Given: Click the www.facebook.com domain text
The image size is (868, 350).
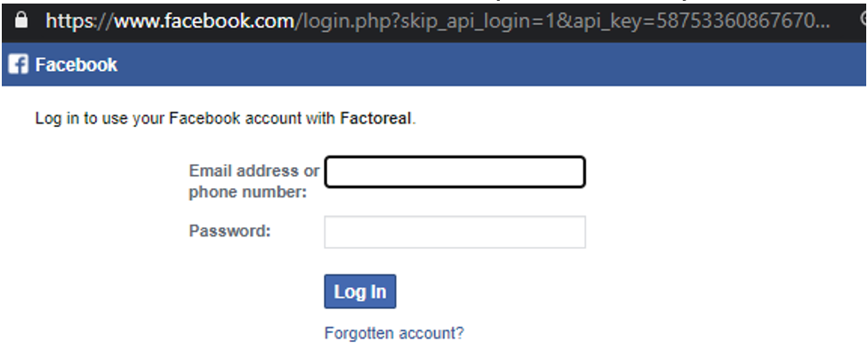Looking at the screenshot, I should click(x=205, y=21).
